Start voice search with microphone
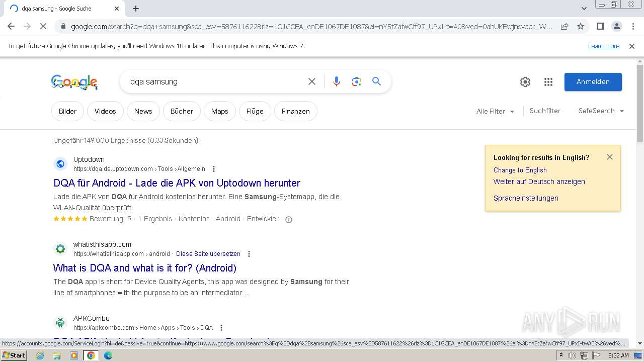Viewport: 644px width, 362px height. [x=337, y=81]
